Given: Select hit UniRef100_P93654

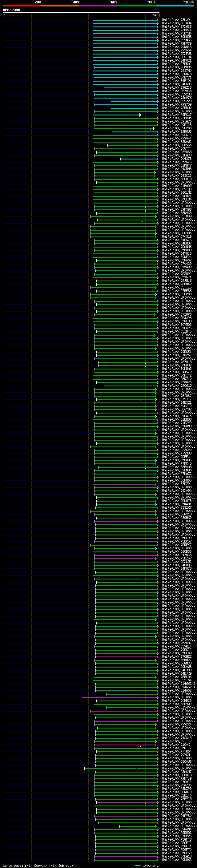Looking at the screenshot, I should [176, 50].
